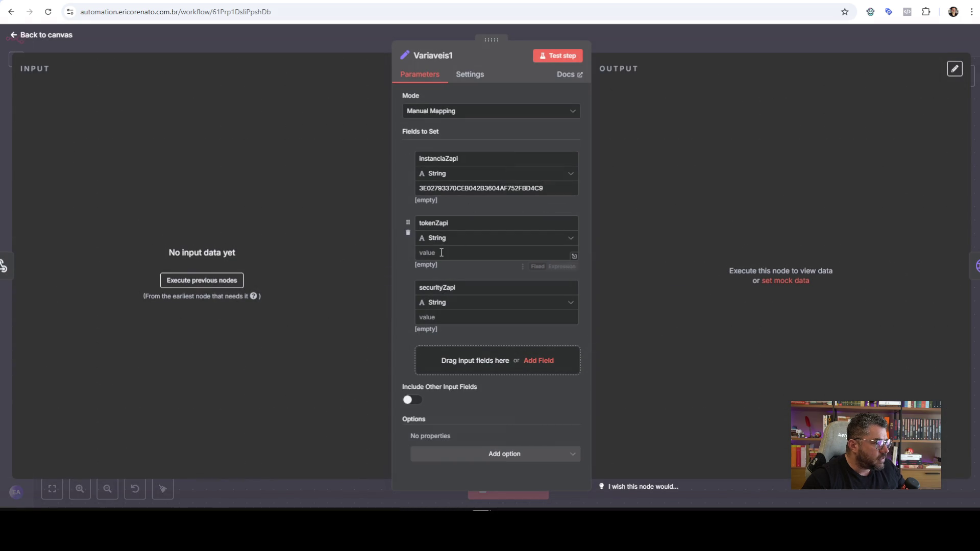
Task: Click the securityZapi value input field
Action: 496,317
